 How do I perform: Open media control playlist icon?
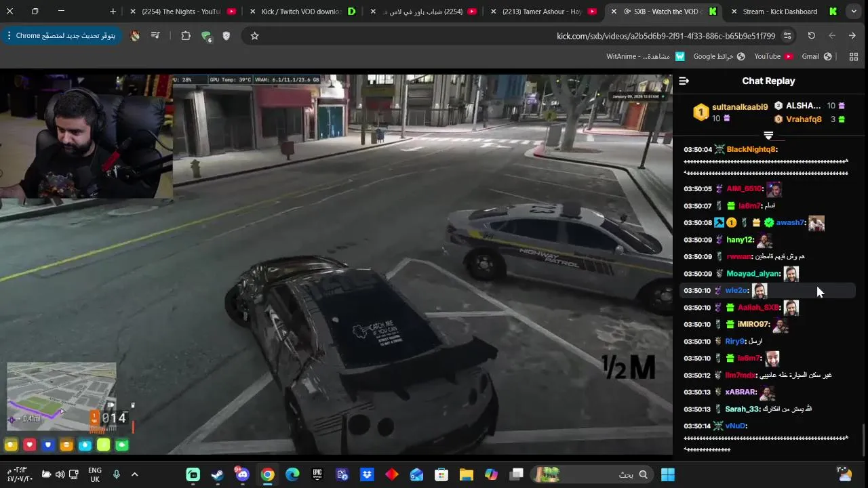155,35
